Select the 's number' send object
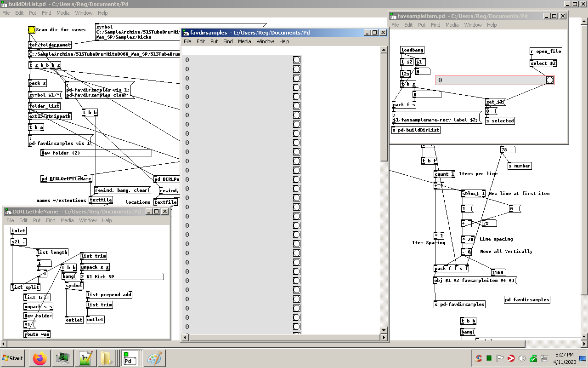This screenshot has height=368, width=588. [520, 166]
